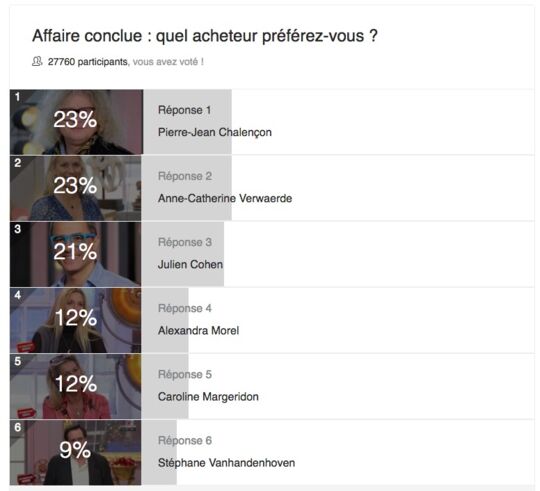Select rank badge number 1

pyautogui.click(x=17, y=97)
